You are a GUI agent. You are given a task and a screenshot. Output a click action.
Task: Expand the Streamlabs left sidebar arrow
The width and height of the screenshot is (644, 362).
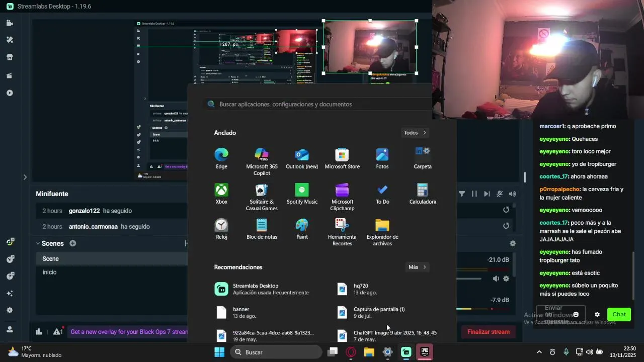click(25, 177)
